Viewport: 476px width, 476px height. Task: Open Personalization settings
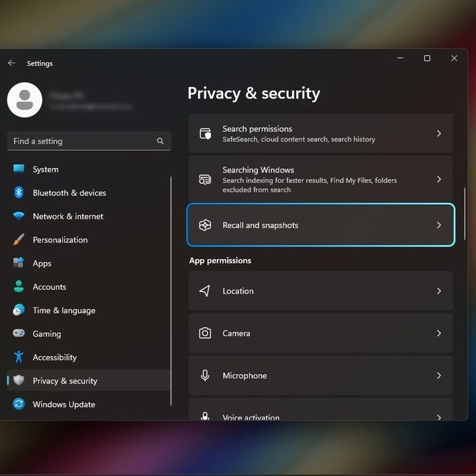(89, 240)
